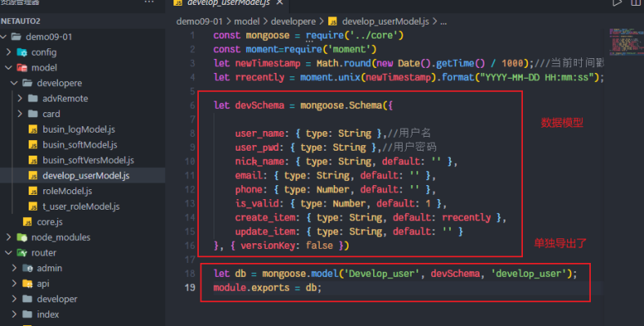This screenshot has height=326, width=644.
Task: Click line number 6 in gutter
Action: coord(192,105)
